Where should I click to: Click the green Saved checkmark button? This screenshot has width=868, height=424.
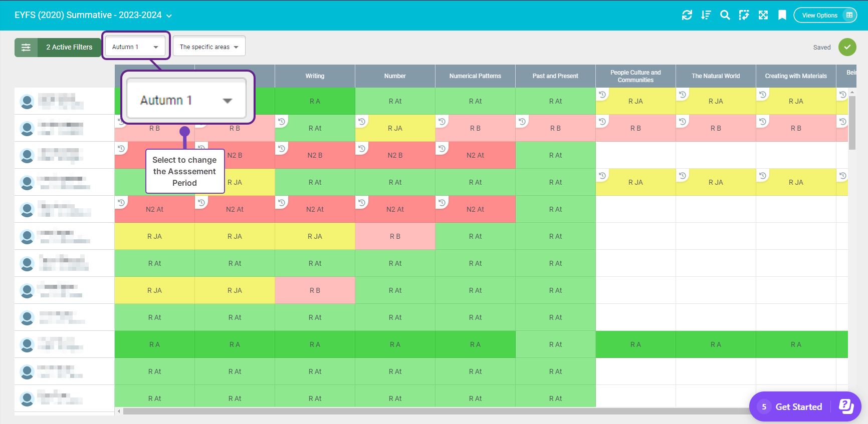click(847, 47)
